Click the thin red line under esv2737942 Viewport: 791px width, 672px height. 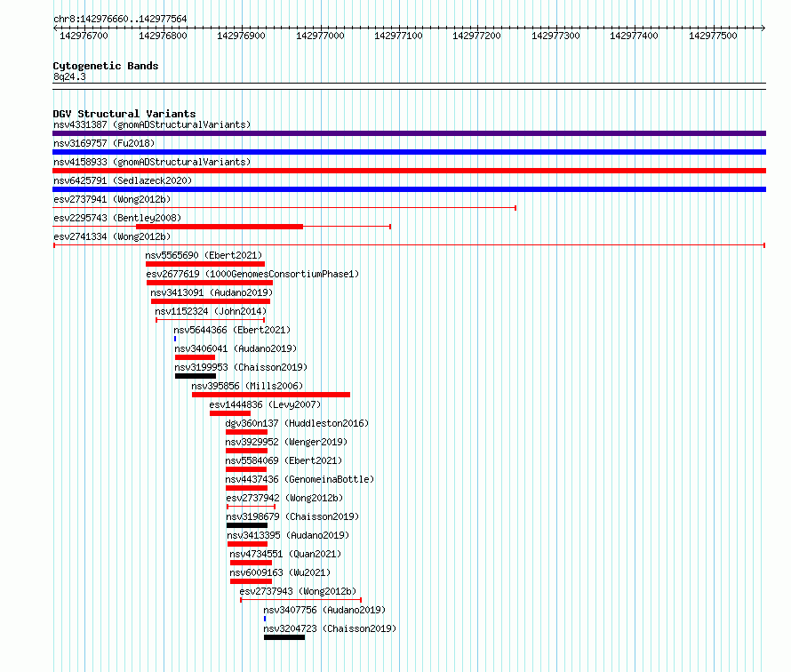252,507
